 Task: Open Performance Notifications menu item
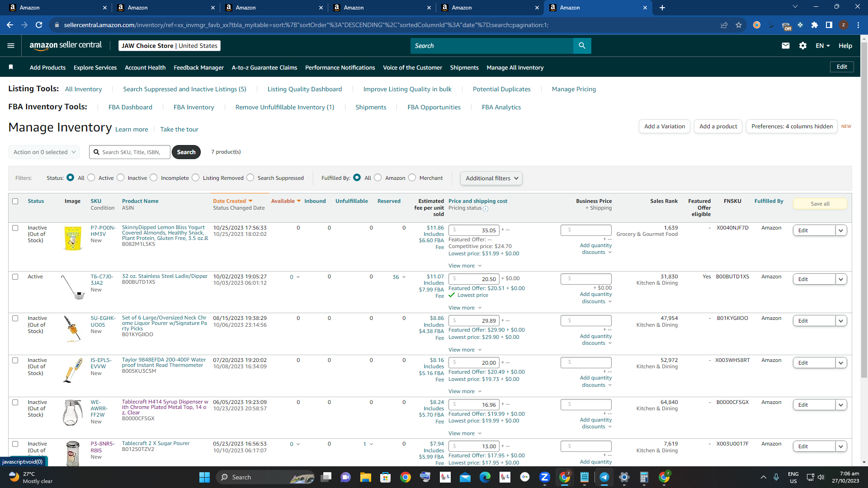point(340,67)
